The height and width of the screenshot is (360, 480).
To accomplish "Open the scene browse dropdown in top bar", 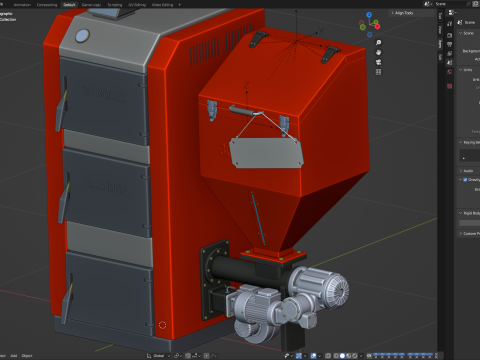I will (427, 4).
